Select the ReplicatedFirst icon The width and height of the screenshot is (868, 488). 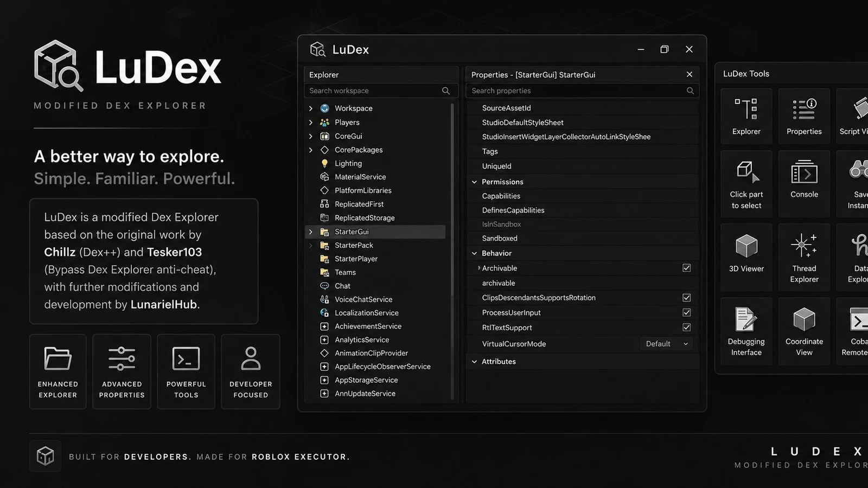click(x=324, y=204)
